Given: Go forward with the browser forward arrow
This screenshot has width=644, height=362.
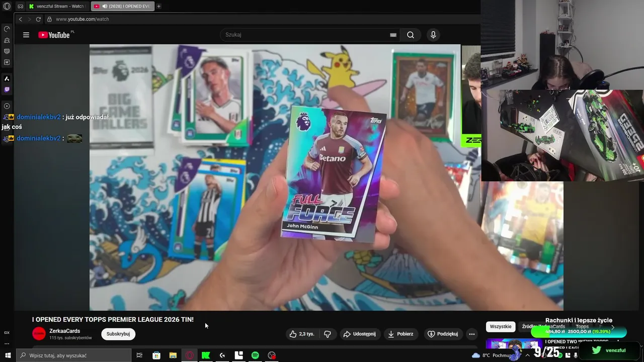Looking at the screenshot, I should [29, 19].
